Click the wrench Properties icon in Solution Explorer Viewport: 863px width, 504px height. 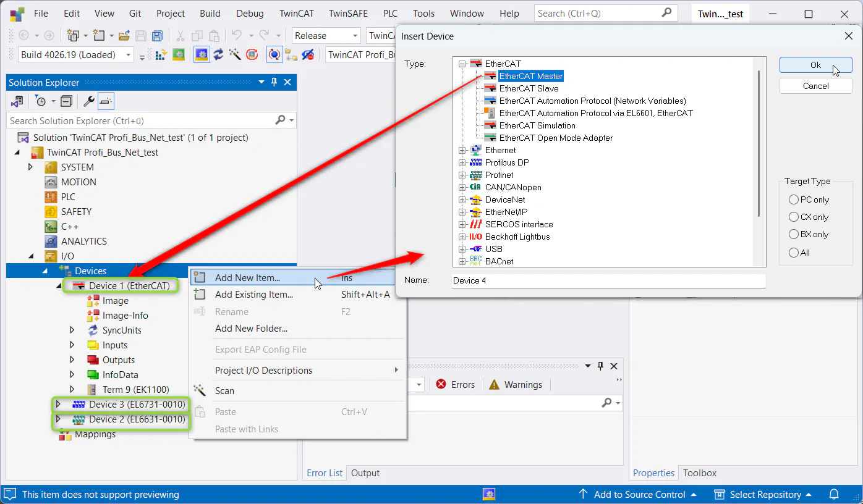pyautogui.click(x=89, y=101)
